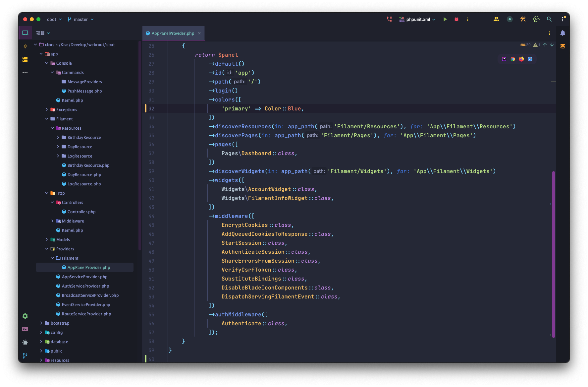Open the phpunit.xml run configuration dropdown
Viewport: 588px width, 387px height.
[x=418, y=19]
